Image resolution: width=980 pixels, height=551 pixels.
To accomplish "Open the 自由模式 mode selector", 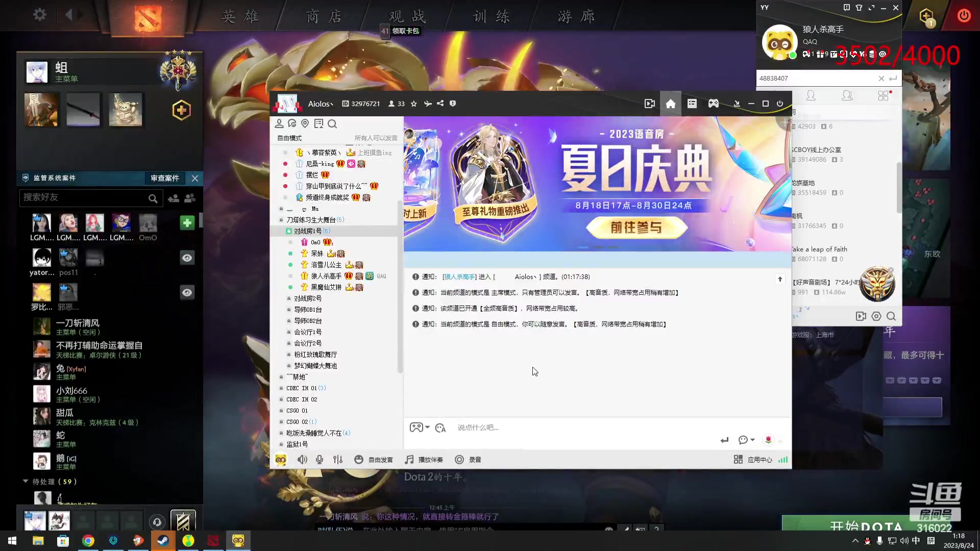I will coord(289,138).
